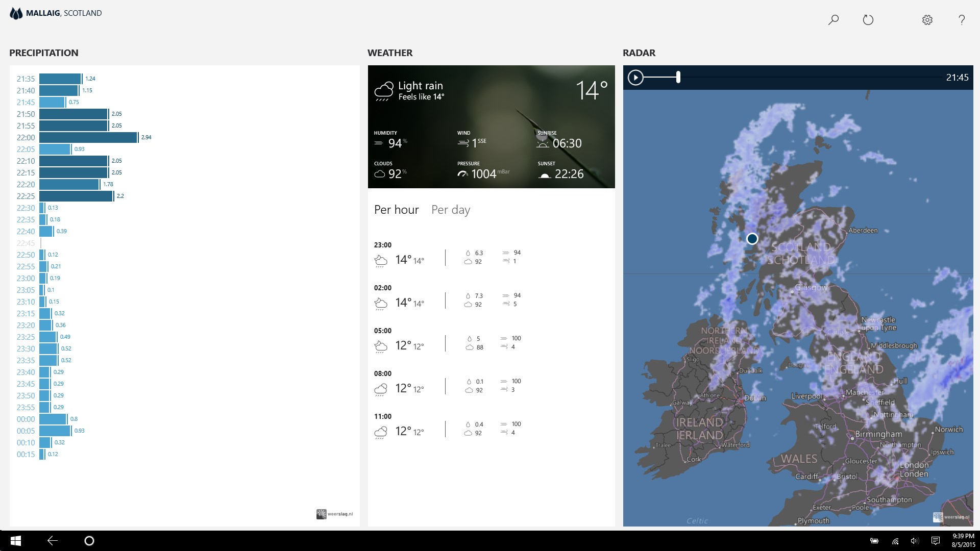
Task: Open help using the question mark icon
Action: click(962, 19)
